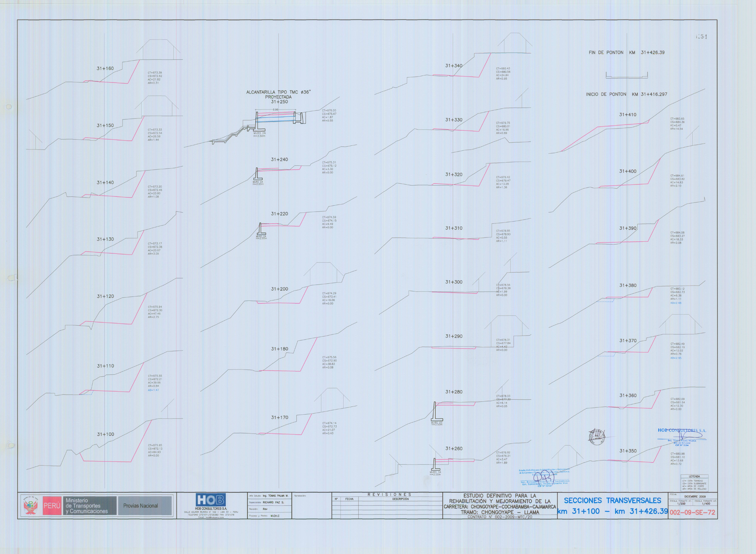Select the LEYENDA box
The width and height of the screenshot is (756, 554).
[x=694, y=483]
